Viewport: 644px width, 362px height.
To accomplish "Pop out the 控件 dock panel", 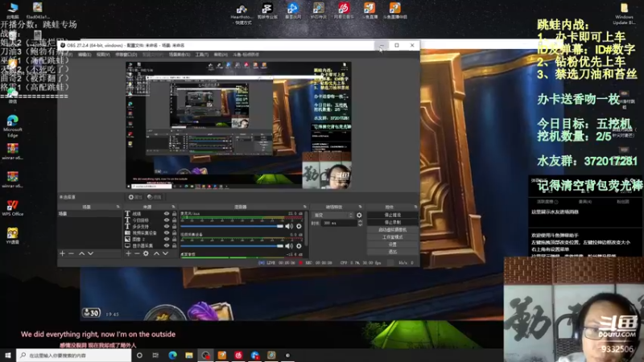I will [x=415, y=207].
